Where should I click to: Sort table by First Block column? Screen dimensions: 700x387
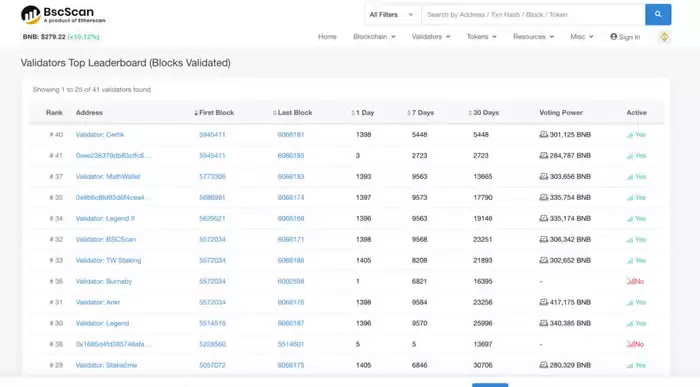click(x=214, y=112)
